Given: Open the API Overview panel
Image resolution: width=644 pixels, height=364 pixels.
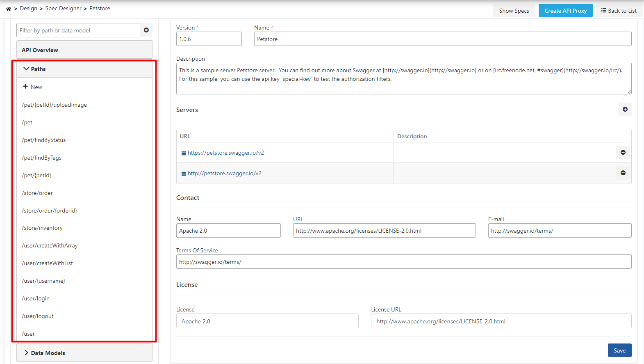Looking at the screenshot, I should point(84,50).
